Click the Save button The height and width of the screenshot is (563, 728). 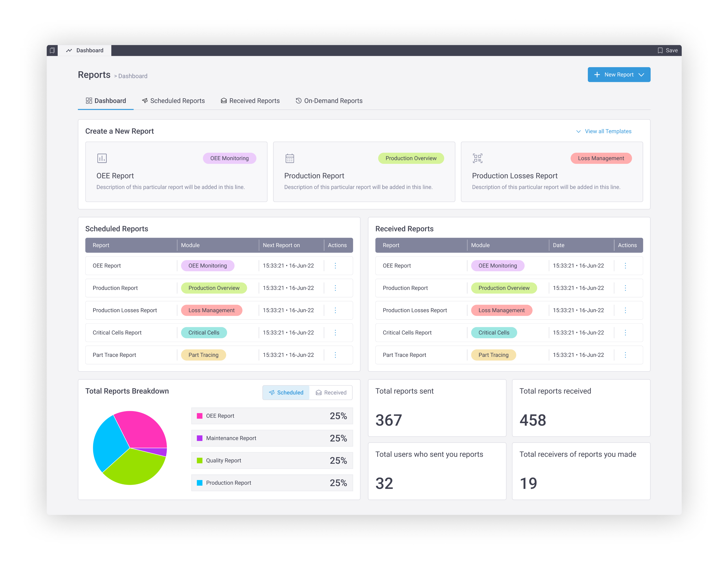[668, 50]
